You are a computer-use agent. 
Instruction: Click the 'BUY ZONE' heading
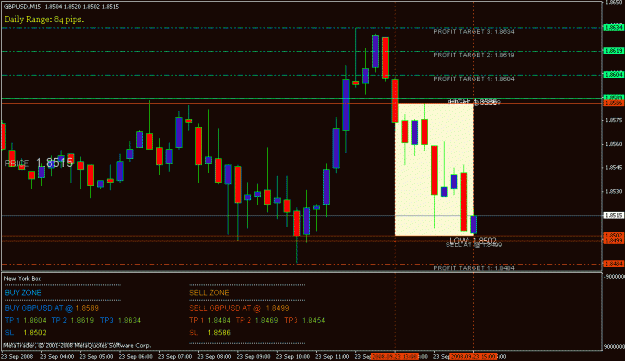coord(23,293)
